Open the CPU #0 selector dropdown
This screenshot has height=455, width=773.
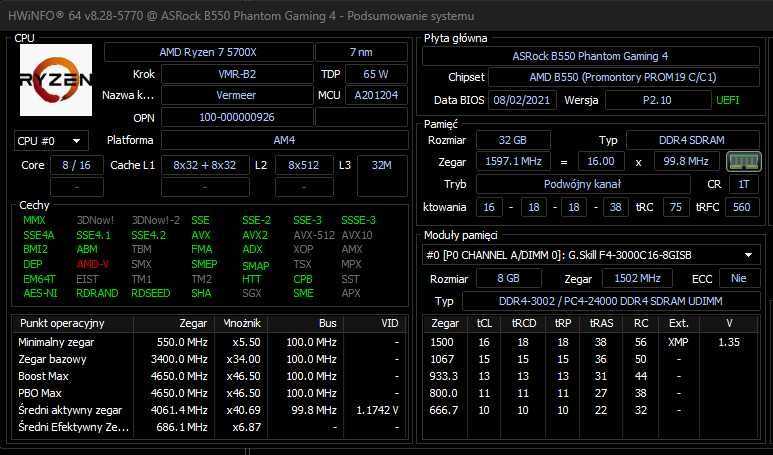[x=51, y=141]
